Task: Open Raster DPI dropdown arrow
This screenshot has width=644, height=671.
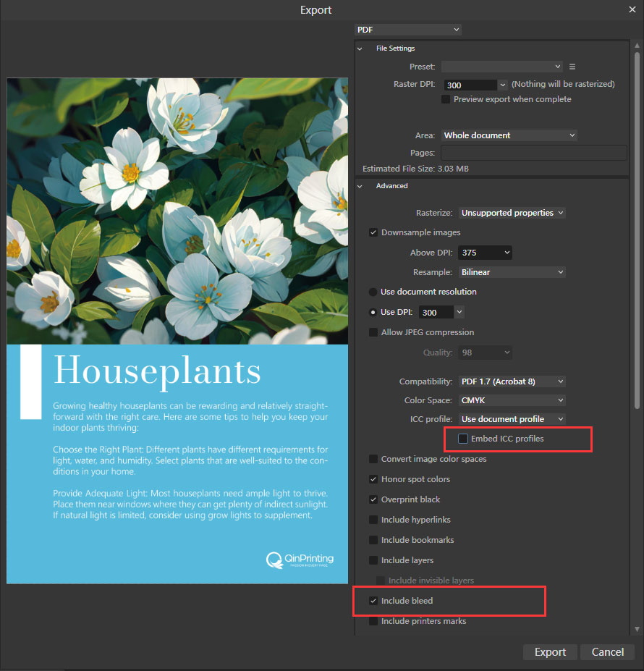Action: coord(503,85)
